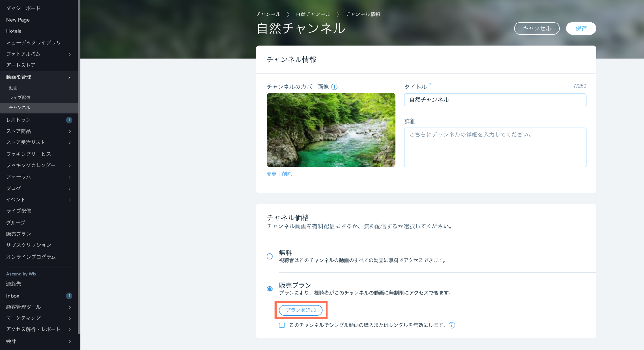Select ライブ配信 under 動画を管理
Image resolution: width=644 pixels, height=350 pixels.
click(20, 97)
